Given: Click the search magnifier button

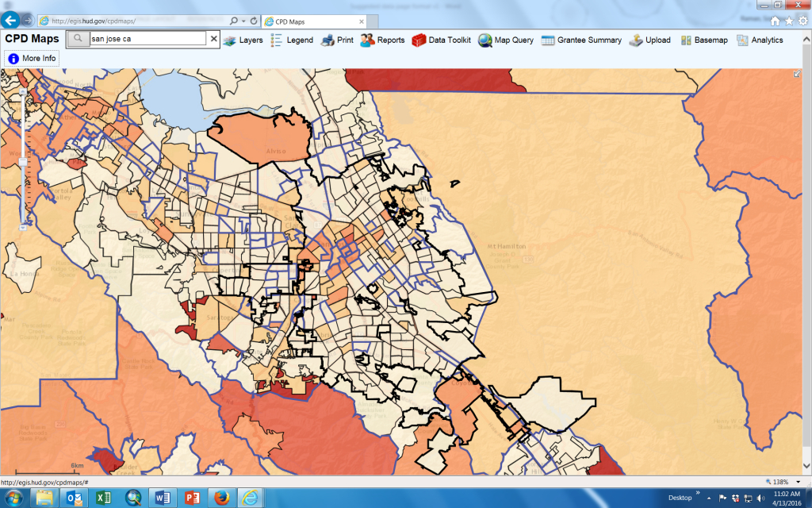Looking at the screenshot, I should [77, 38].
